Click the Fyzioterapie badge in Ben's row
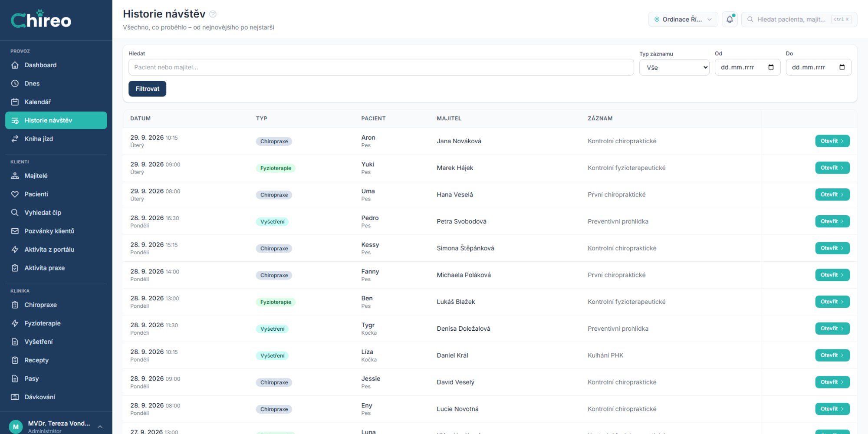868x434 pixels. click(x=276, y=302)
